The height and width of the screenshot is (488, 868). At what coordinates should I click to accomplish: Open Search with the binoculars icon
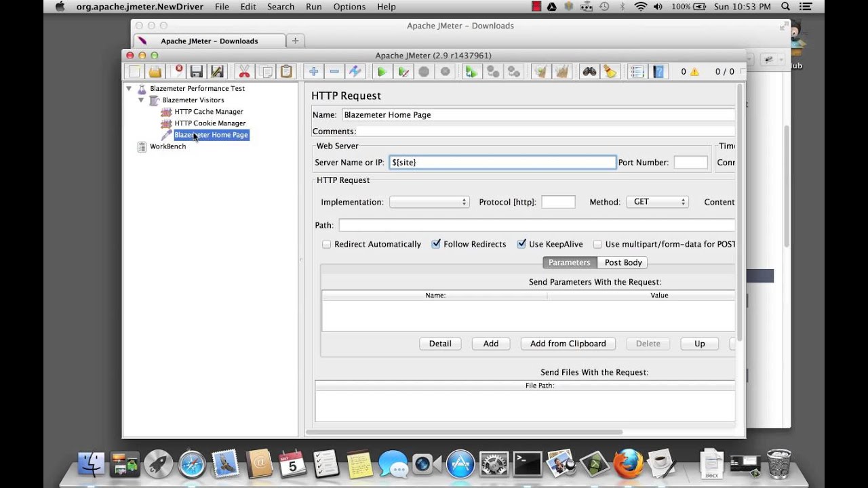pos(589,71)
